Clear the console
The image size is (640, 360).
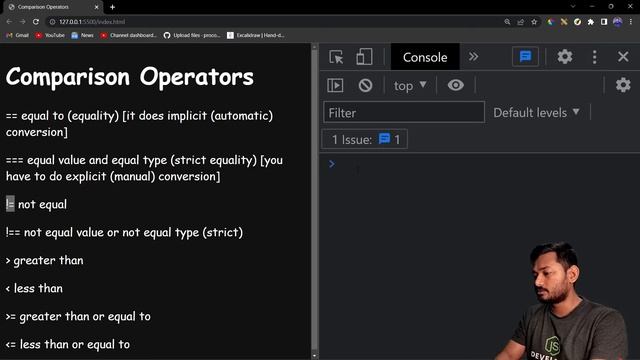pos(365,85)
